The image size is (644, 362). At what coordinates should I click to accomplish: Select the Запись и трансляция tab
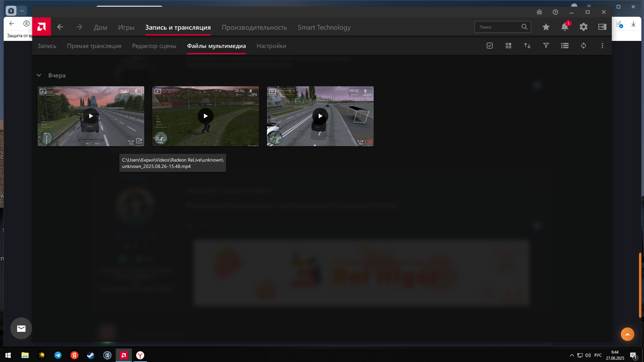[178, 27]
